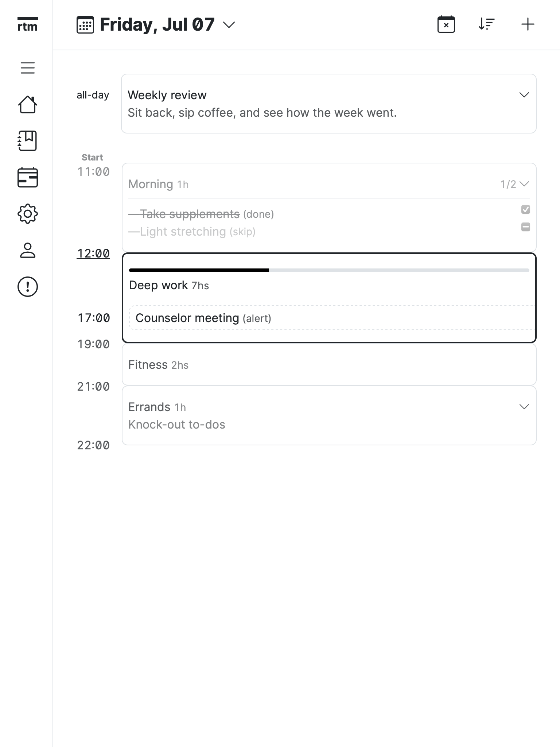Open the sort order icon

click(x=486, y=24)
